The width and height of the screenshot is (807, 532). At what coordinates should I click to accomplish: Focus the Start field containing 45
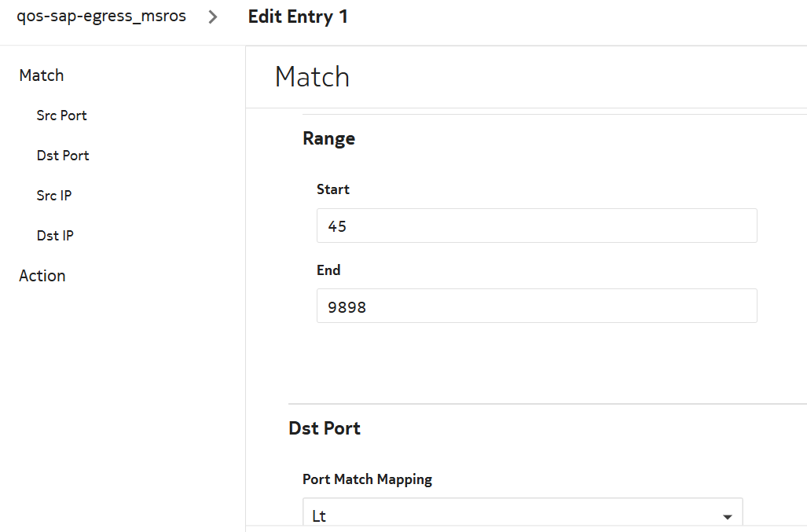536,226
